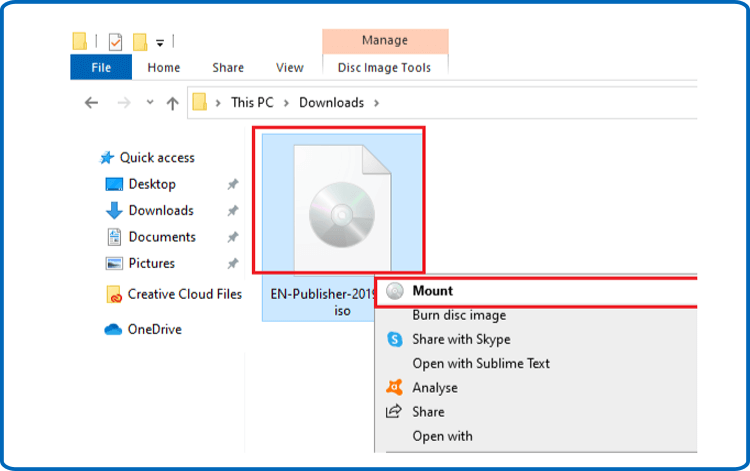Click the Downloads blue arrow icon

point(114,210)
